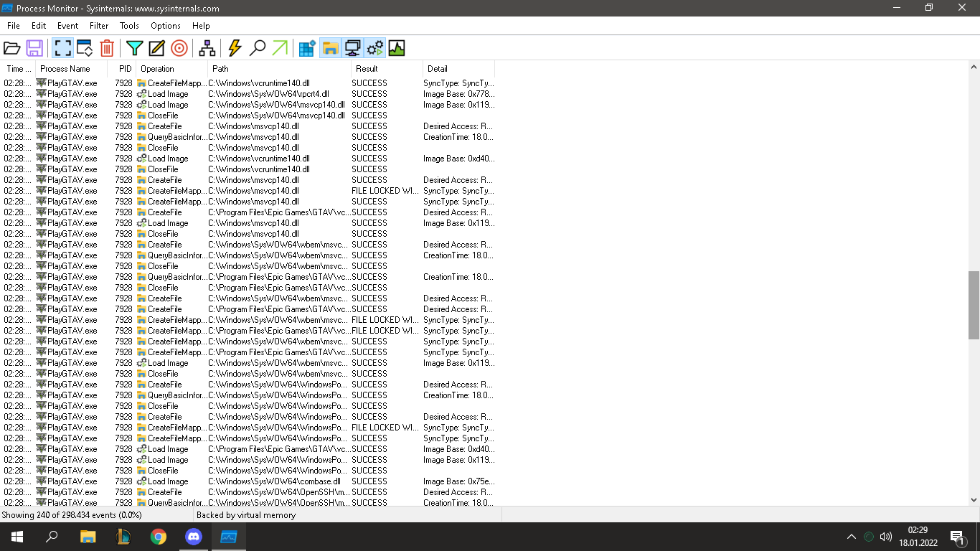The width and height of the screenshot is (980, 551).
Task: Open the Event menu
Action: (x=68, y=25)
